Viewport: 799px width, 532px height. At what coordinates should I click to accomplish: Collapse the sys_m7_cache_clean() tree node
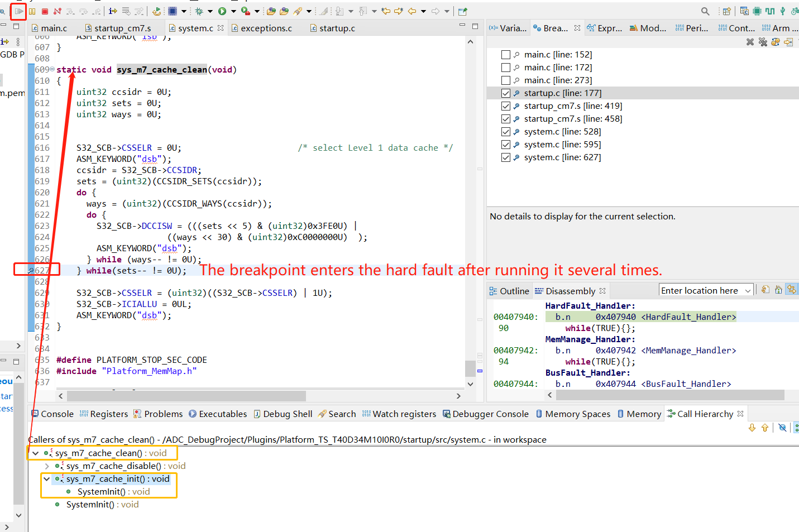pyautogui.click(x=36, y=453)
